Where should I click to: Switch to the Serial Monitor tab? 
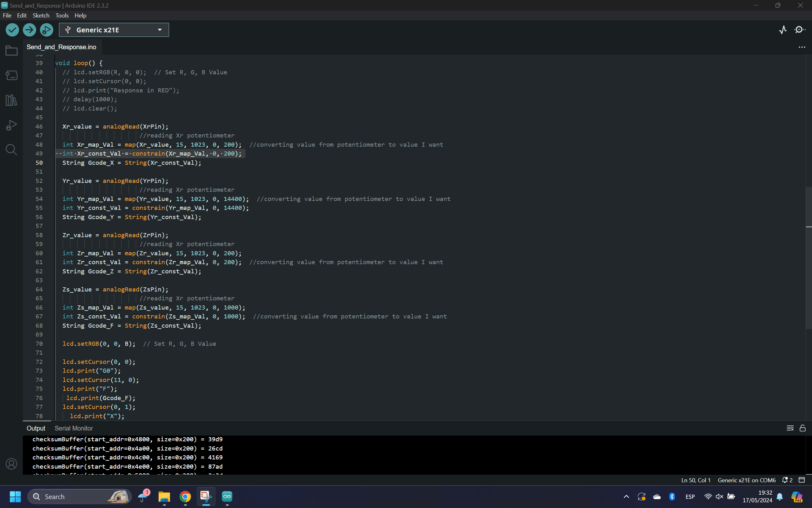(74, 428)
